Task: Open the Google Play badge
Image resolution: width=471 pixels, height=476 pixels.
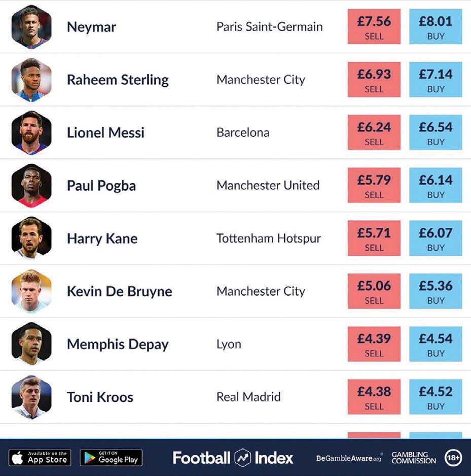Action: tap(111, 458)
